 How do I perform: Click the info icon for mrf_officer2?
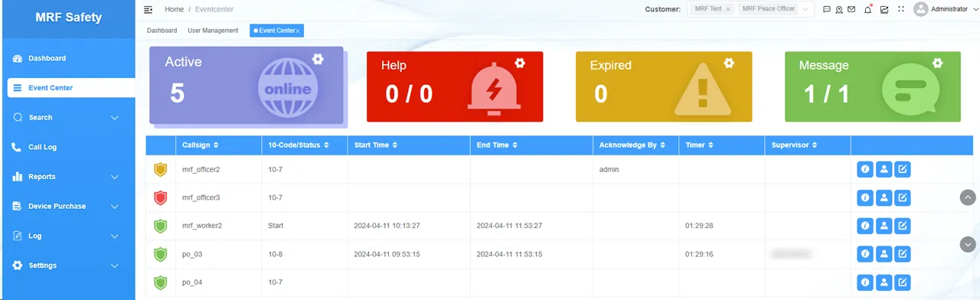pyautogui.click(x=865, y=169)
